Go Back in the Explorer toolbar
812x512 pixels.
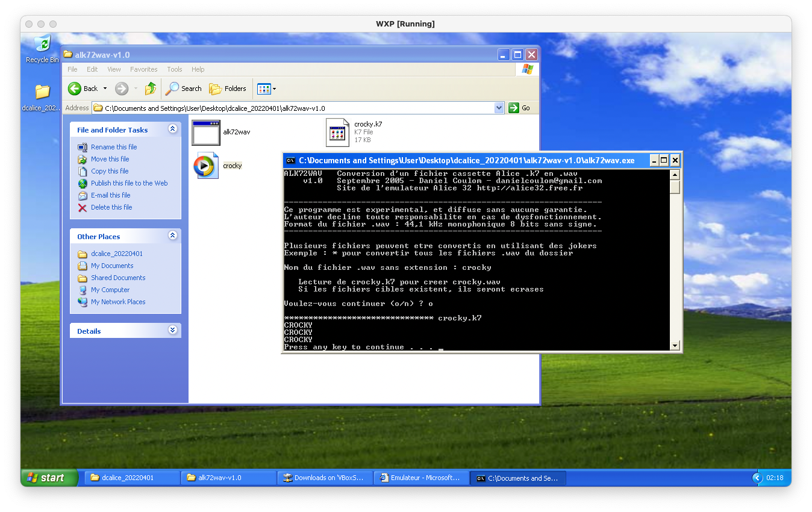[83, 89]
